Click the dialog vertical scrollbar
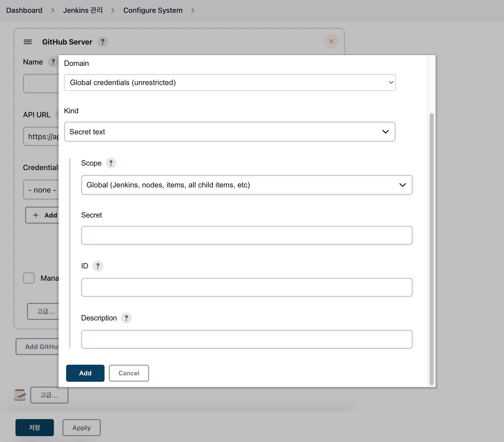This screenshot has height=442, width=504. [432, 249]
